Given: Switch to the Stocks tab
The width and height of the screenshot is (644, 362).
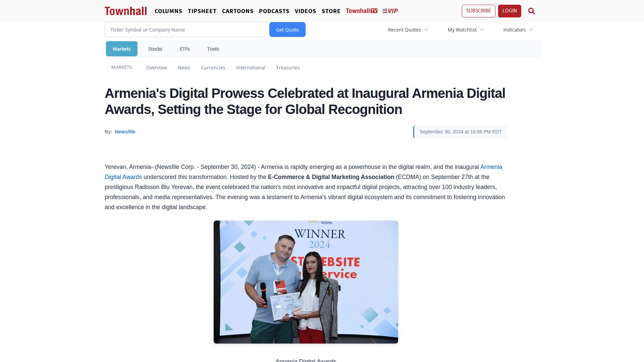Looking at the screenshot, I should [x=155, y=49].
